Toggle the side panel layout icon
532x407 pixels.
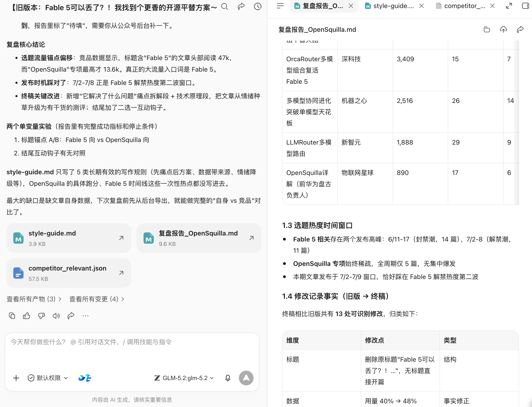point(525,6)
